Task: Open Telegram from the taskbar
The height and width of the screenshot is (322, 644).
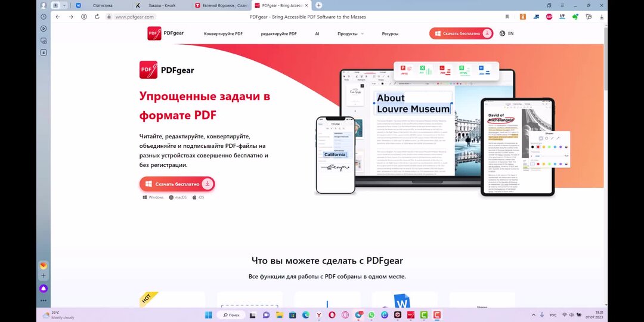Action: (x=358, y=315)
